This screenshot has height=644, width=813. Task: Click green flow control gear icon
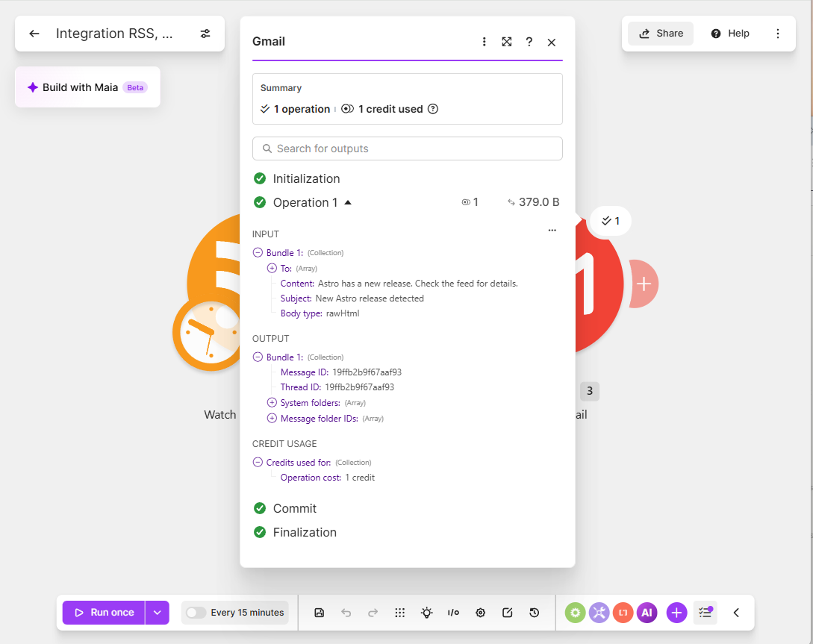(575, 613)
